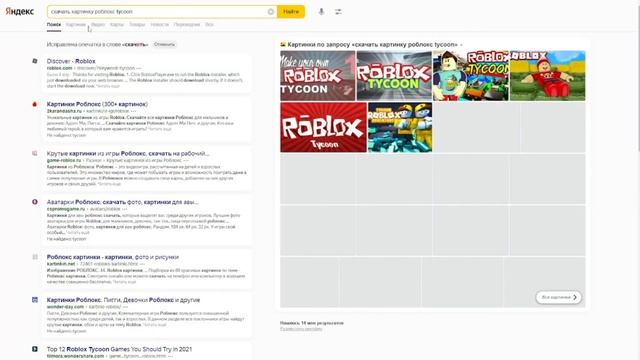Click the images block icon beside Картинки по запросу
640x360 pixels.
click(x=283, y=44)
